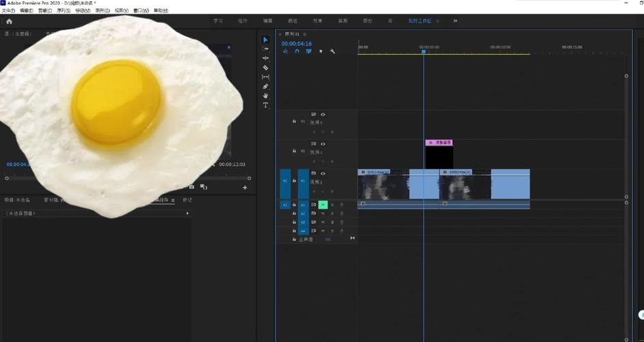Viewport: 644px width, 342px height.
Task: Click sync lock icon on V2 track
Action: (x=313, y=144)
